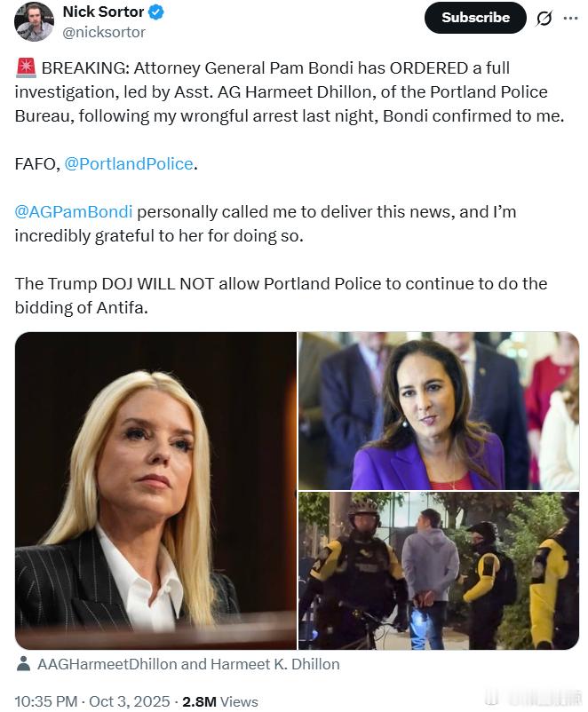
Task: Open the AAGHarmeetDhillon tagged account
Action: (x=107, y=664)
